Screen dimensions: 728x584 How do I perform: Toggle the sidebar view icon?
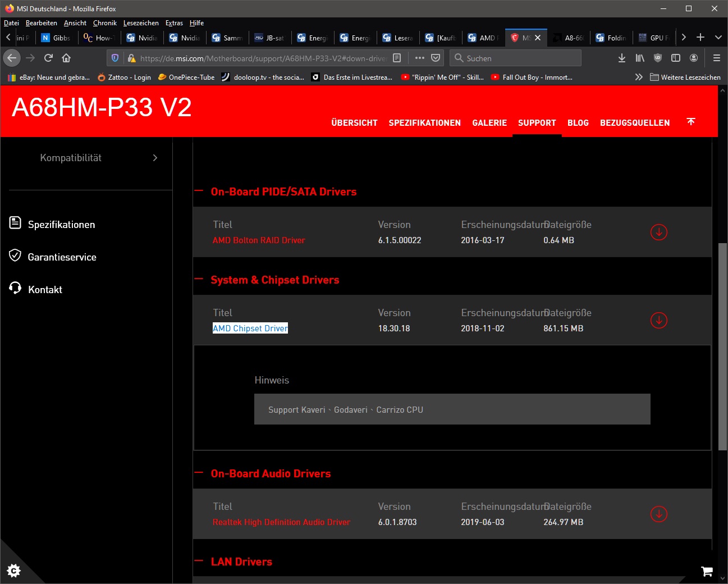tap(676, 58)
